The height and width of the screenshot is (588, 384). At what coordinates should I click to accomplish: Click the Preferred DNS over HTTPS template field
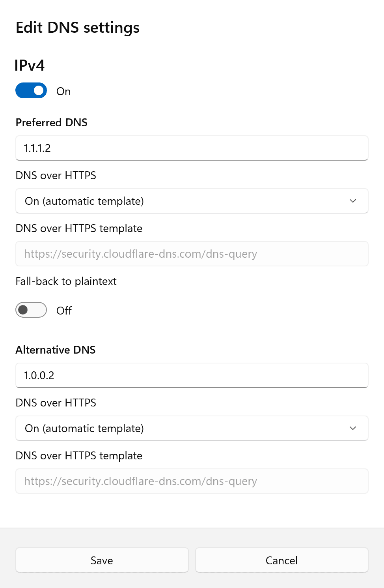tap(192, 254)
